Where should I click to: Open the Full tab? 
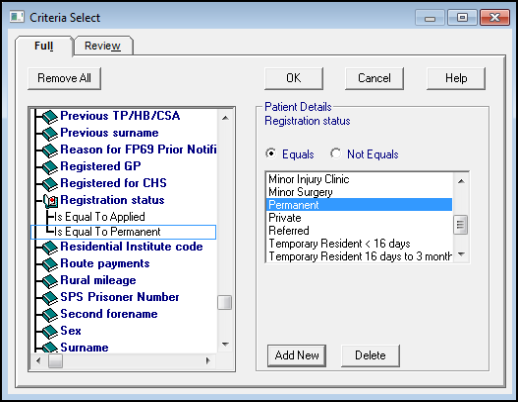click(44, 46)
